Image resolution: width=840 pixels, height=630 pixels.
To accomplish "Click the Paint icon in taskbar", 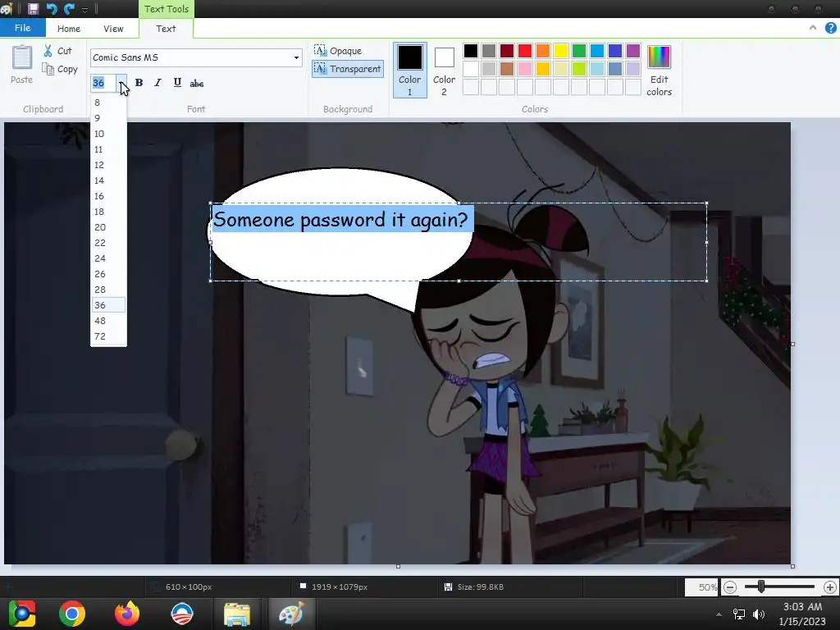I will click(291, 614).
